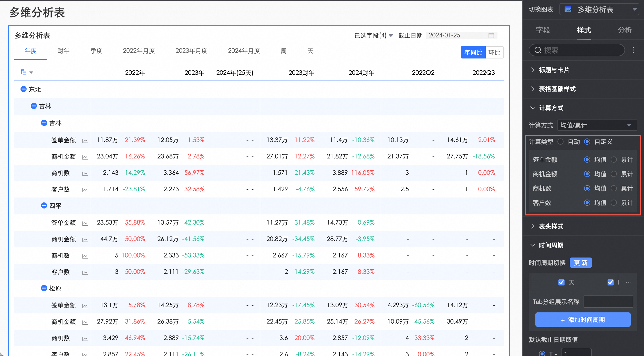The width and height of the screenshot is (644, 356).
Task: Collapse the 东北 region with minus icon
Action: (x=23, y=89)
